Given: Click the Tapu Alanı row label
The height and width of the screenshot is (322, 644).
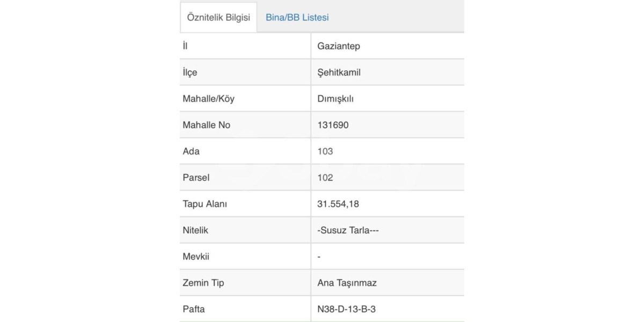Looking at the screenshot, I should tap(205, 204).
